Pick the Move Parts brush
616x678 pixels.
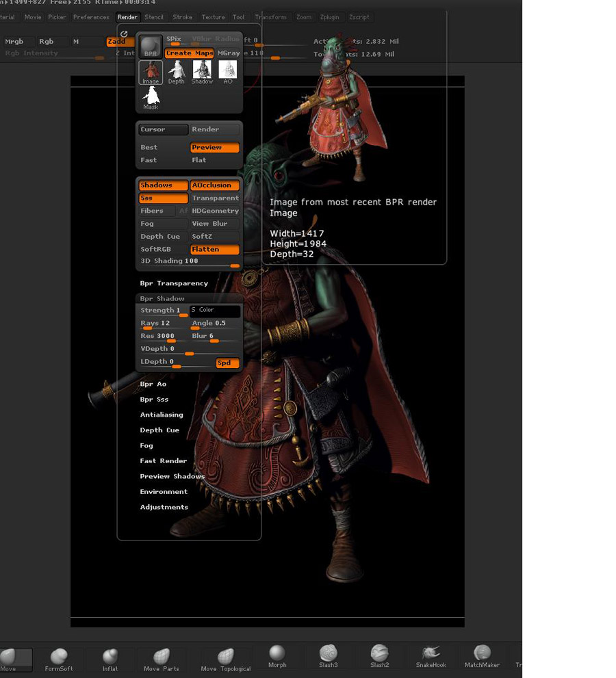[162, 660]
